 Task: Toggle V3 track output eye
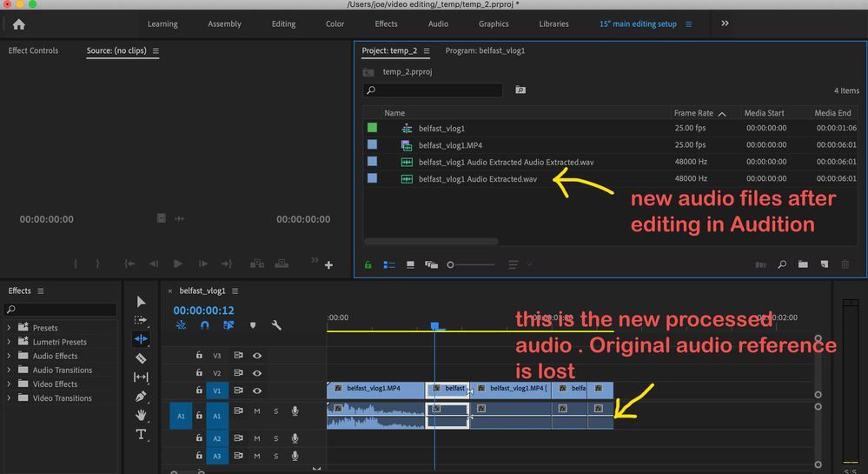[257, 356]
